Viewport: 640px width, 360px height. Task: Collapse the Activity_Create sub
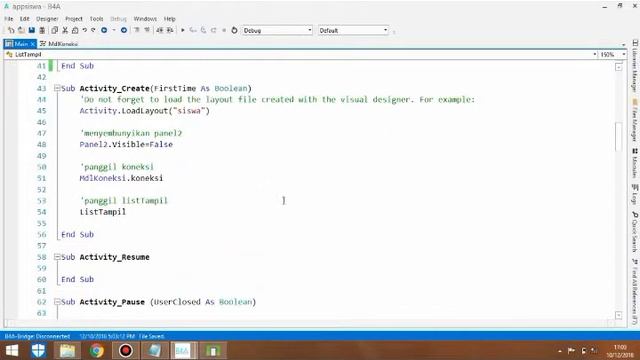[x=57, y=88]
